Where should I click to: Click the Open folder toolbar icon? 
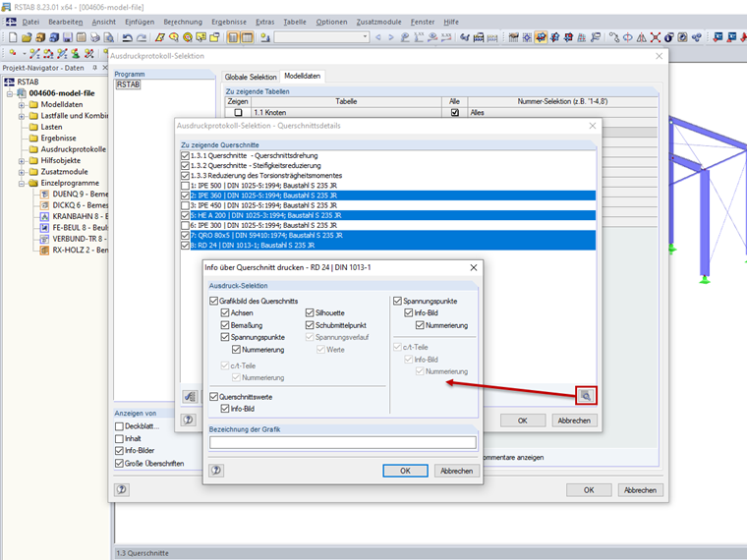[x=27, y=37]
